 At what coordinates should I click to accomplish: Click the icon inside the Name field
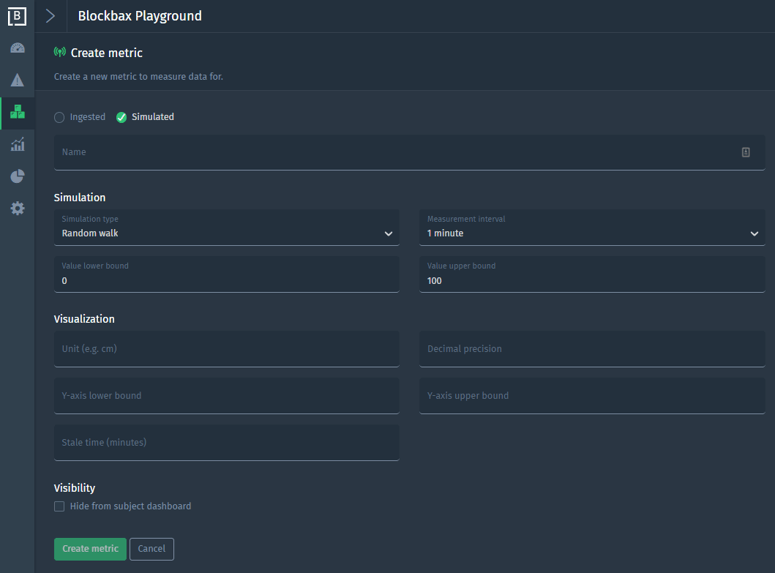[745, 152]
